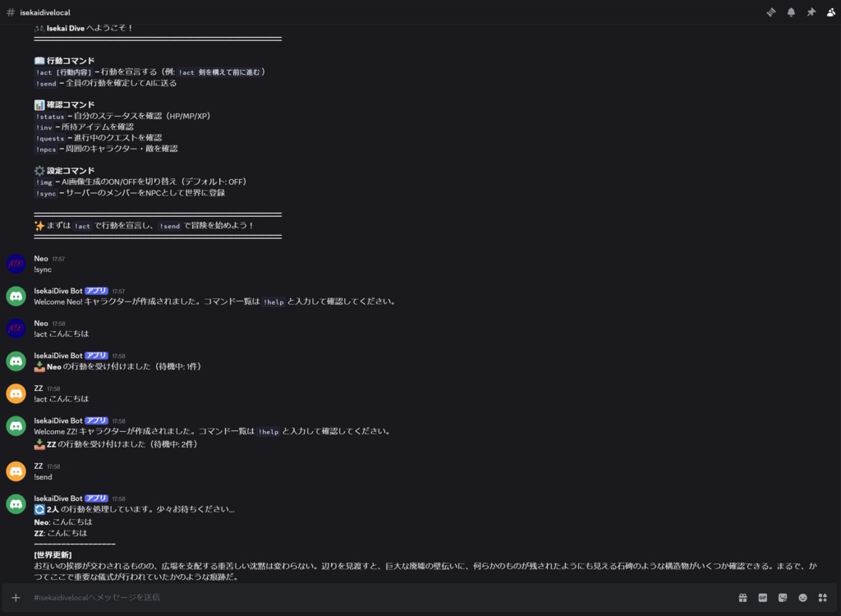Open the GIF picker icon

coord(763,597)
